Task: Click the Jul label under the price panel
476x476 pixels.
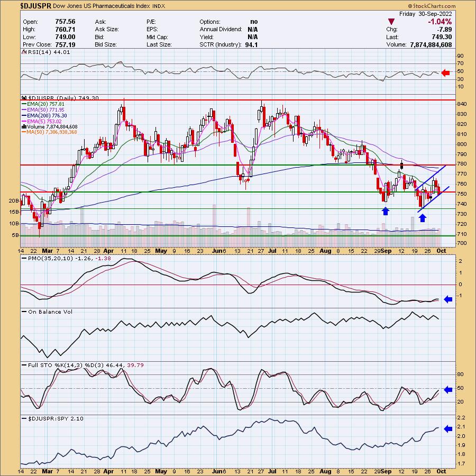Action: point(272,251)
